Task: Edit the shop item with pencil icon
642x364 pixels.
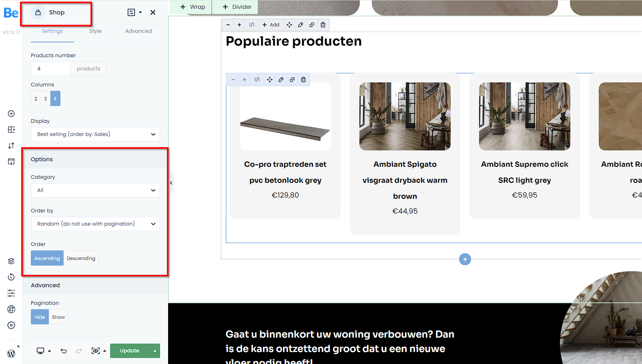Action: point(281,80)
